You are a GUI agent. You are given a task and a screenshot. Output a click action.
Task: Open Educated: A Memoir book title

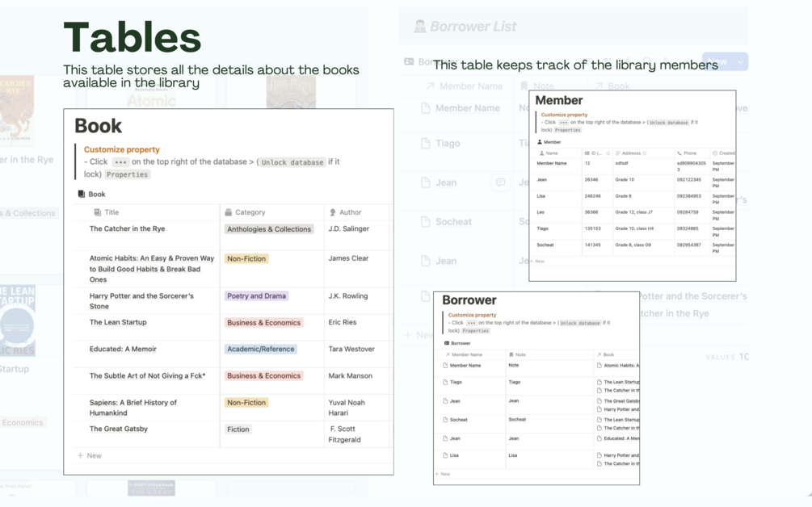[x=123, y=350]
